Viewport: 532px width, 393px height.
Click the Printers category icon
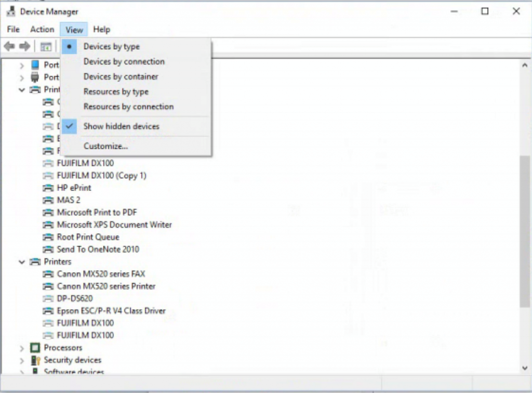pos(35,261)
